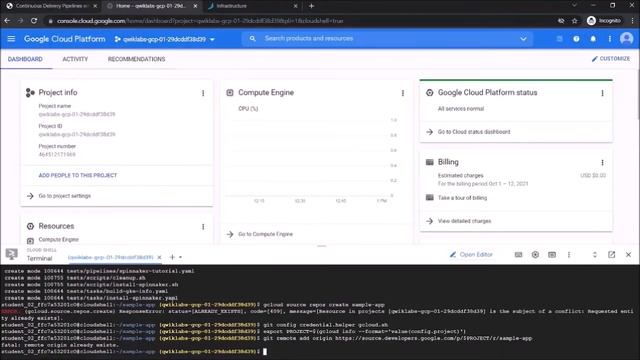Click the Incognito profile indicator
Screen dimensions: 640x360
(604, 20)
